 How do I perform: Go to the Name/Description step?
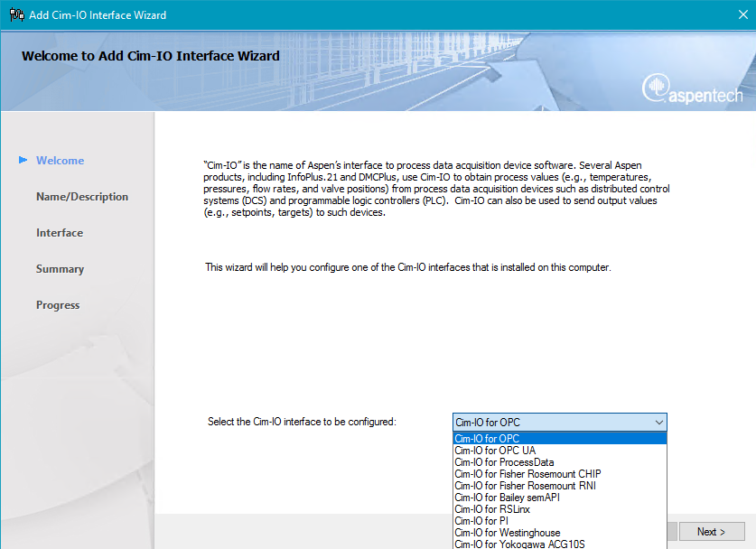tap(82, 197)
